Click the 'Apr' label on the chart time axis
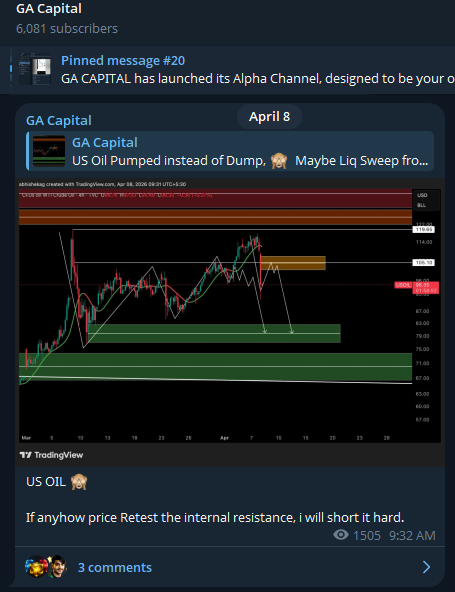This screenshot has height=592, width=455. point(224,438)
